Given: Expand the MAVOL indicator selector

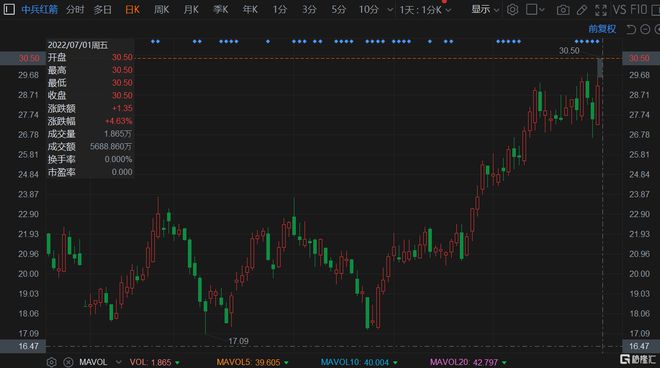Looking at the screenshot, I should click(x=119, y=362).
